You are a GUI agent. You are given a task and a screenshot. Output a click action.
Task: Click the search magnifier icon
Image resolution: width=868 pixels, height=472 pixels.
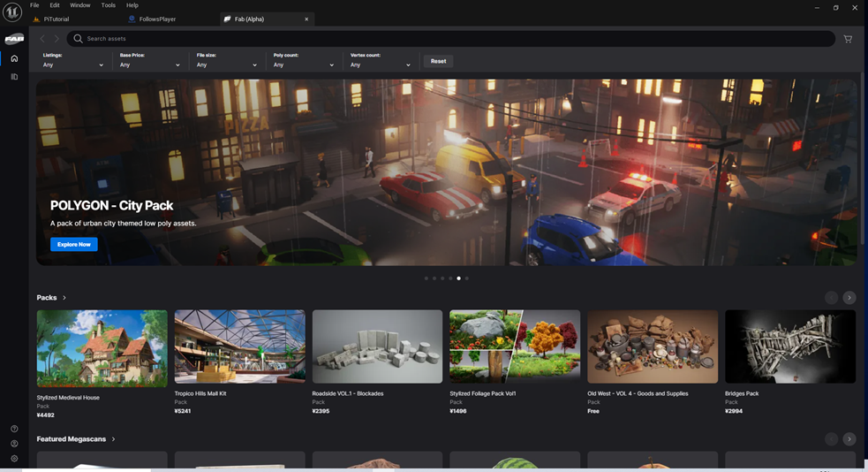point(78,39)
